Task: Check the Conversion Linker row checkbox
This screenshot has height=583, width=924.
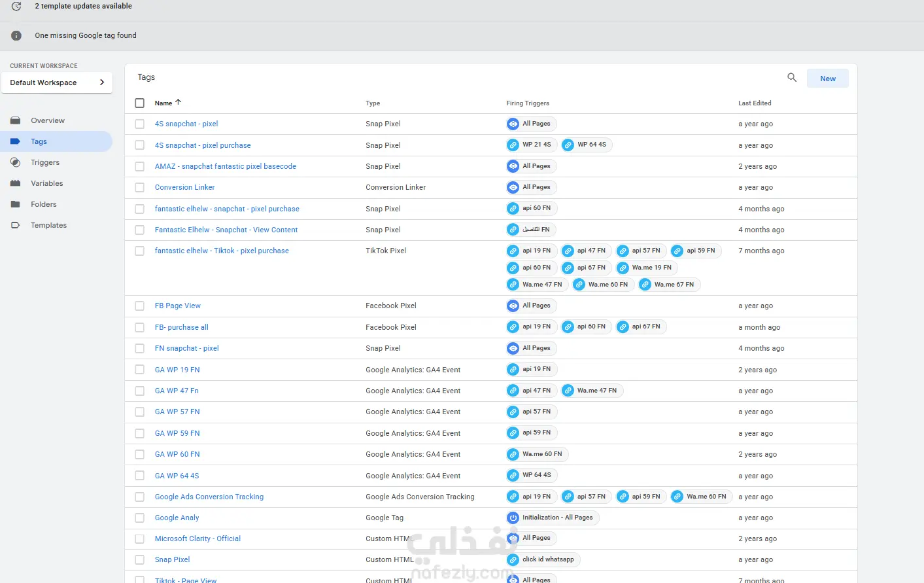Action: point(140,188)
